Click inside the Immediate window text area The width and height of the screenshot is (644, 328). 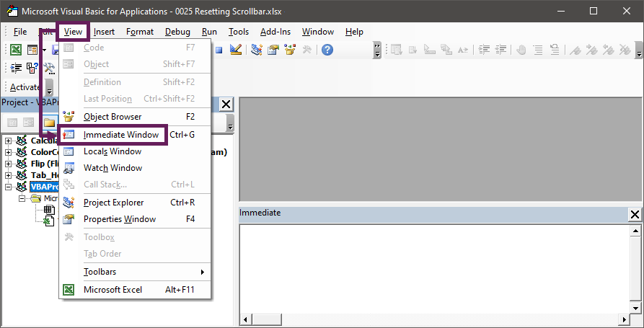pos(434,270)
